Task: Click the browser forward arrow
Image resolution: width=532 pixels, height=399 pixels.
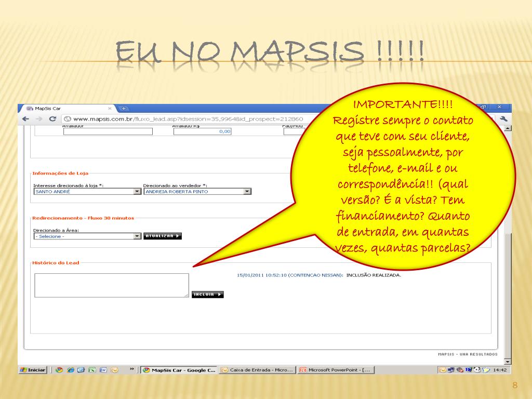Action: click(39, 119)
